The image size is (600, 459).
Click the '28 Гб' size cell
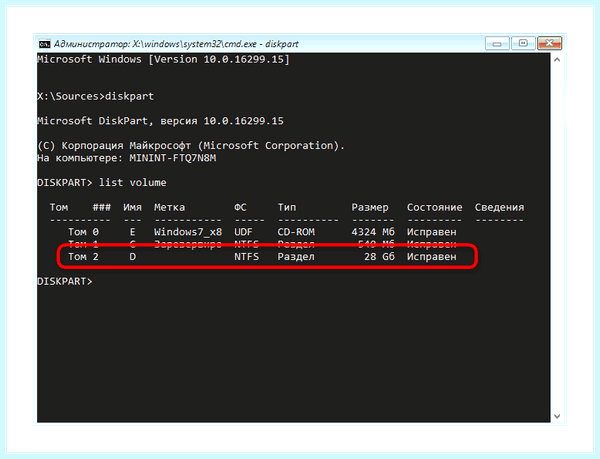(x=379, y=257)
